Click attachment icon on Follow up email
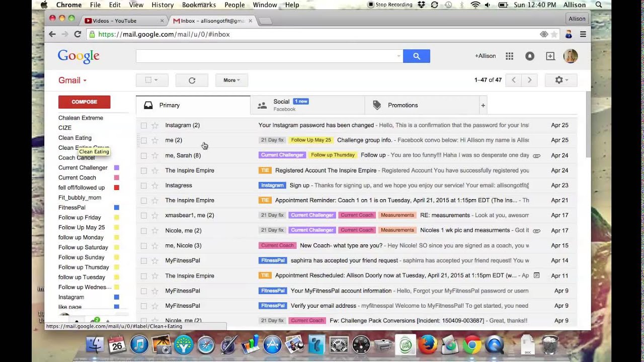The height and width of the screenshot is (362, 644). point(536,155)
